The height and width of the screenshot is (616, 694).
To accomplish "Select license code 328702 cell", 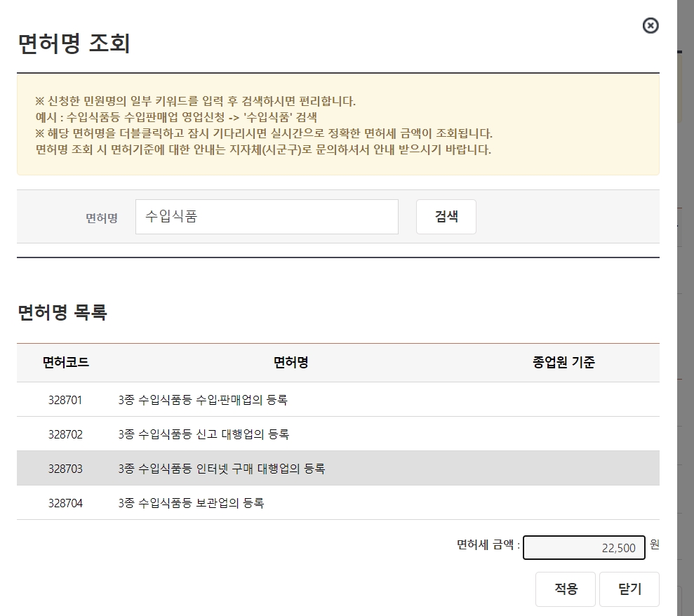I will pyautogui.click(x=65, y=434).
